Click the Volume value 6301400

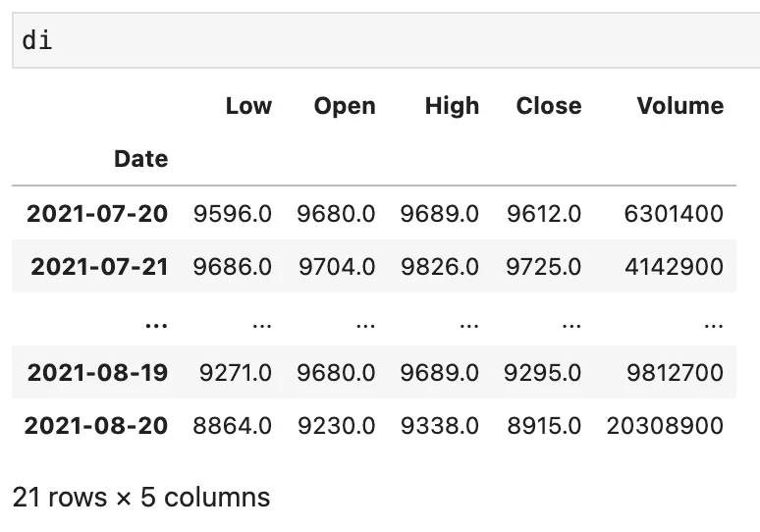pyautogui.click(x=674, y=213)
